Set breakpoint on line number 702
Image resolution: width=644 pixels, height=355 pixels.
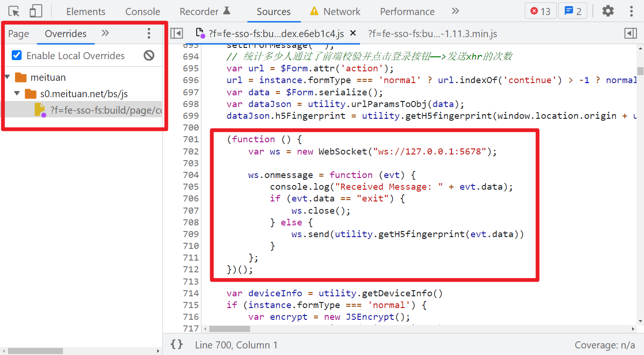click(191, 151)
